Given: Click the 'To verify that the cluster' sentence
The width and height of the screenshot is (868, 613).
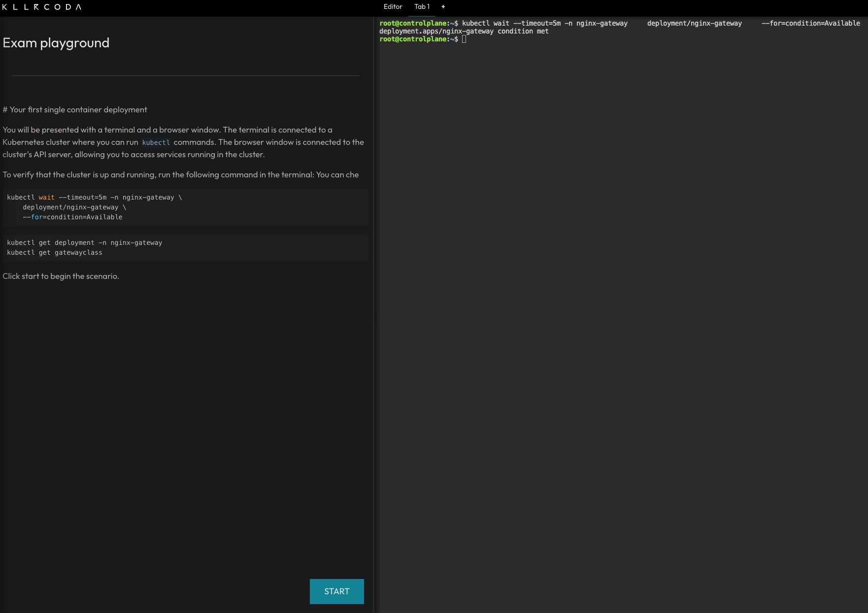Looking at the screenshot, I should (x=180, y=174).
